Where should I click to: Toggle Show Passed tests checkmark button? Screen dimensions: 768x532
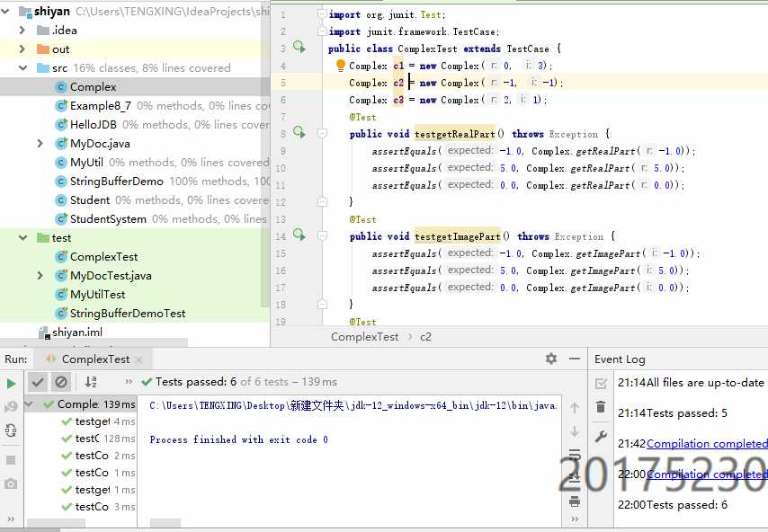click(x=38, y=382)
